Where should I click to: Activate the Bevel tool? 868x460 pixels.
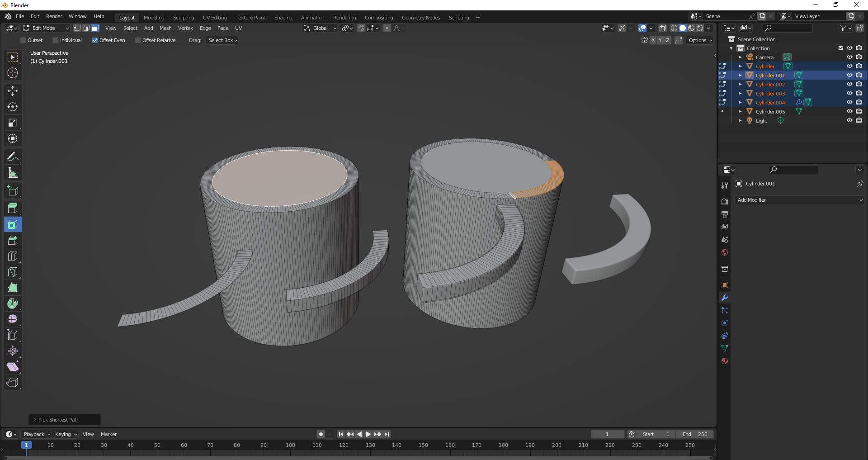(x=13, y=240)
